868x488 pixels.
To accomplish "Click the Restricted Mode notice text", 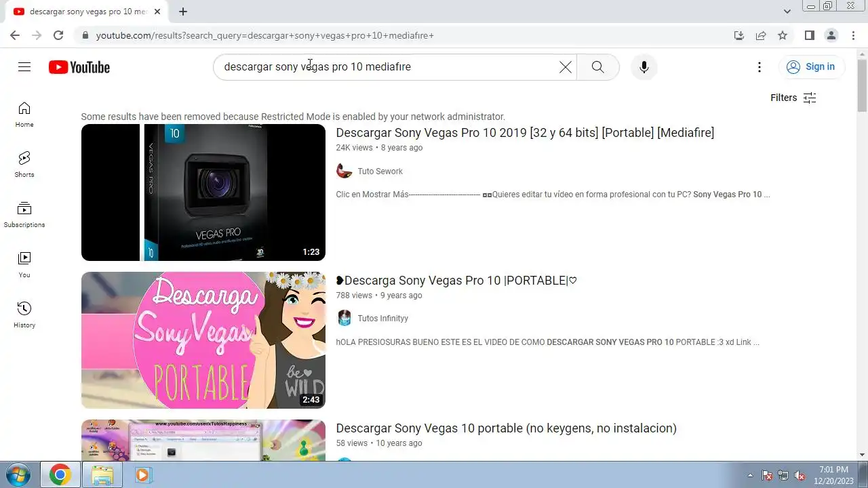I will click(x=293, y=117).
